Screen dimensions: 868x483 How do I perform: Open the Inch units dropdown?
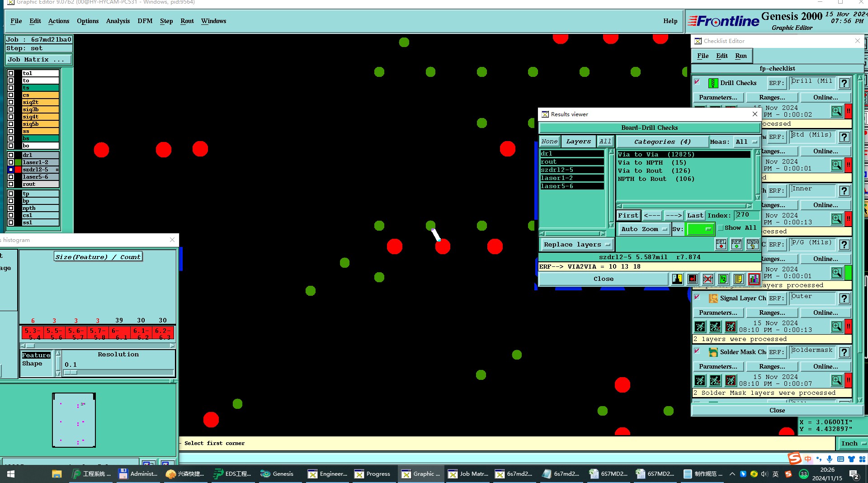click(853, 444)
